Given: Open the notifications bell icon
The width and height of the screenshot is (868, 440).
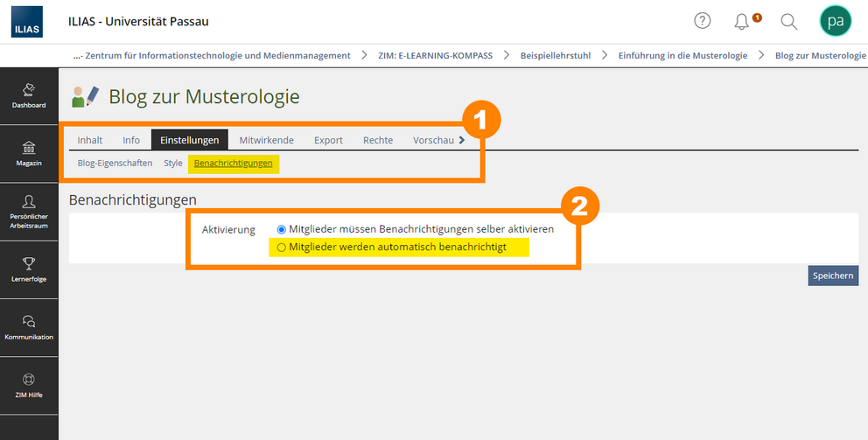Looking at the screenshot, I should click(741, 22).
